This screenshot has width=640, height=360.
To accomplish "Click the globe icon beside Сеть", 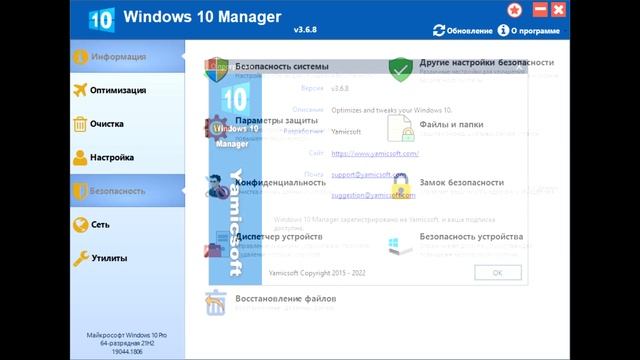I will [x=80, y=224].
